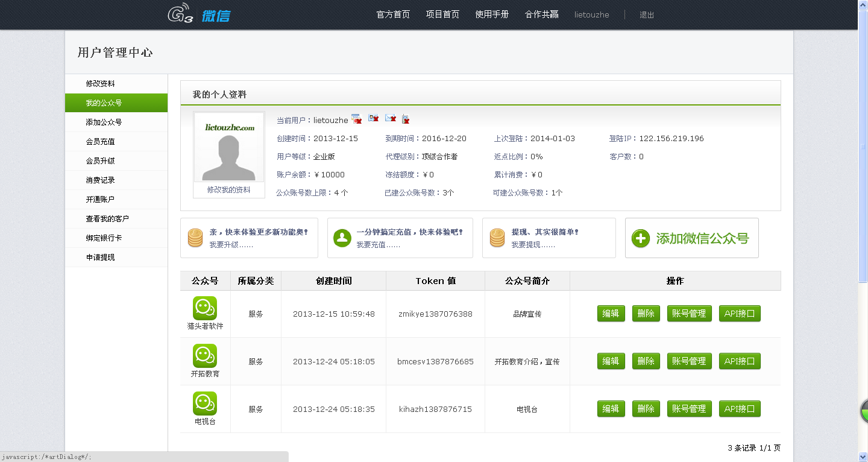
Task: Click 账号管理 for 电视台
Action: [x=690, y=409]
